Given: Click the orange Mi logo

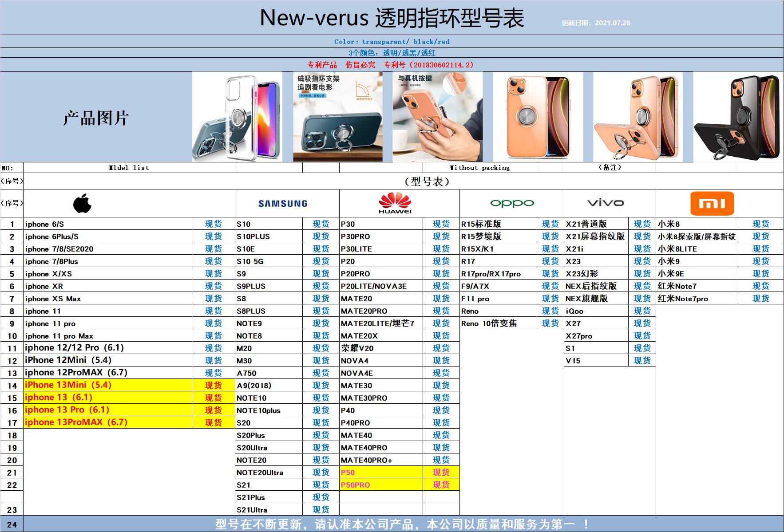Looking at the screenshot, I should 712,203.
